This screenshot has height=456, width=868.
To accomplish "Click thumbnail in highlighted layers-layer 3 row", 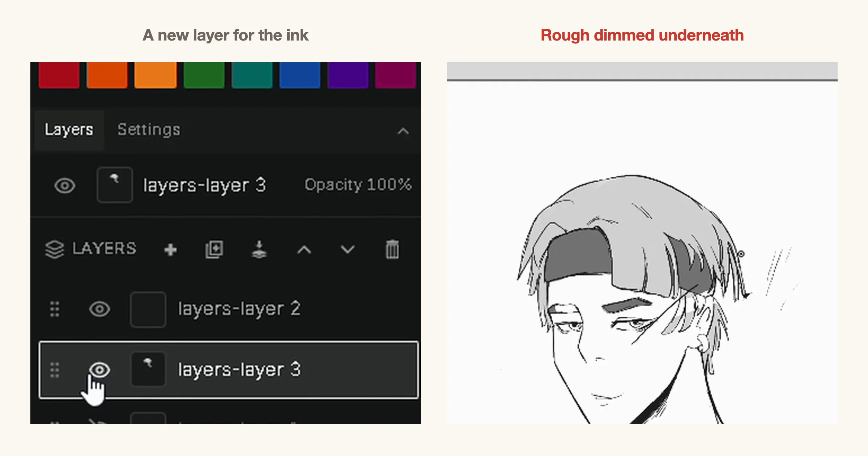I will [x=148, y=369].
